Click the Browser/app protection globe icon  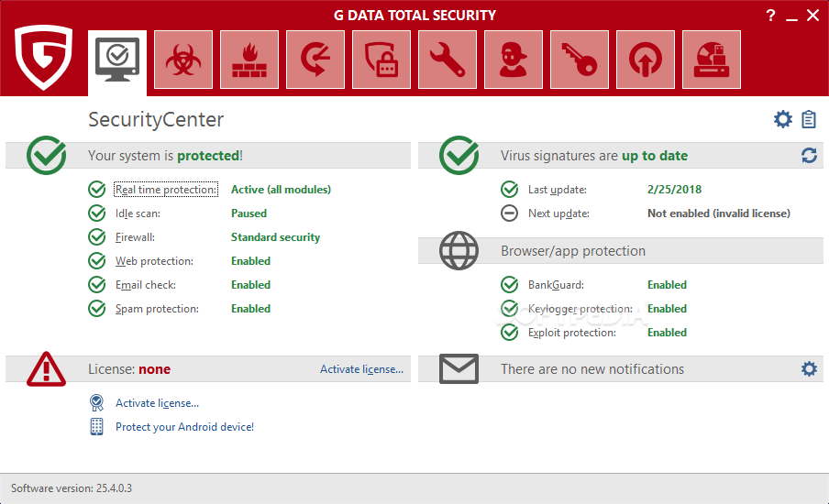(459, 250)
